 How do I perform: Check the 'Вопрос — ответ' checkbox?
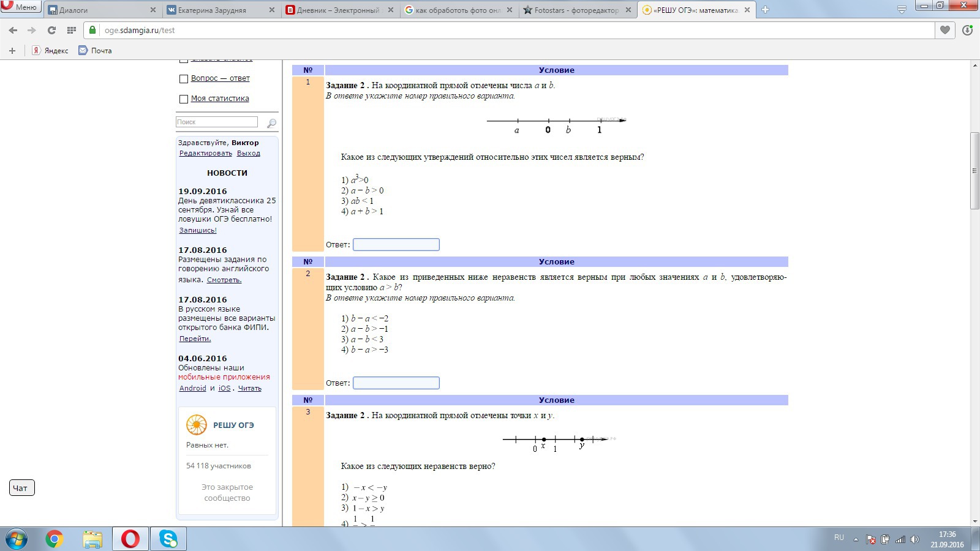[184, 79]
